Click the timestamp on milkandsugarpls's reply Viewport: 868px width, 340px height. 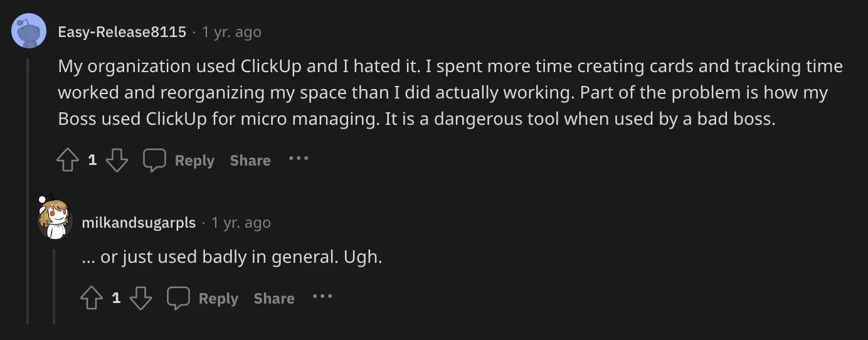241,223
